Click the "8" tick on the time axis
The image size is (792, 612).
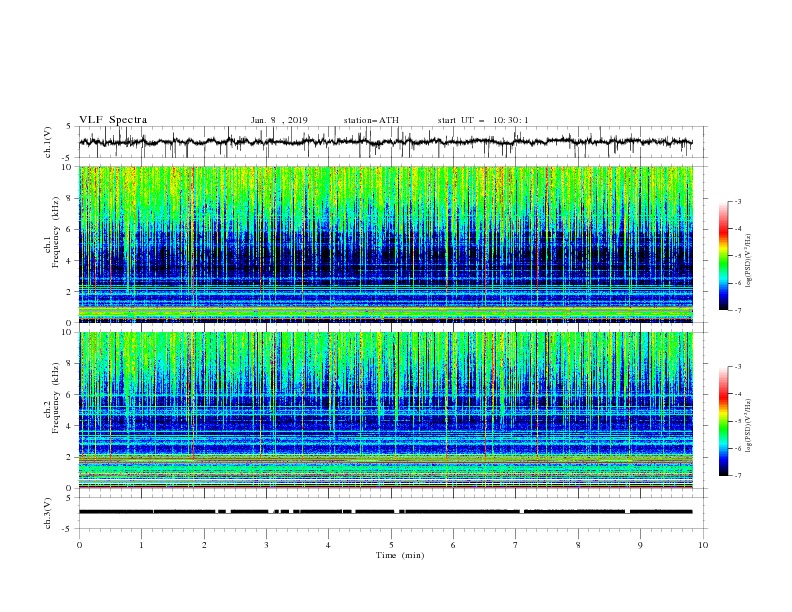(x=578, y=545)
